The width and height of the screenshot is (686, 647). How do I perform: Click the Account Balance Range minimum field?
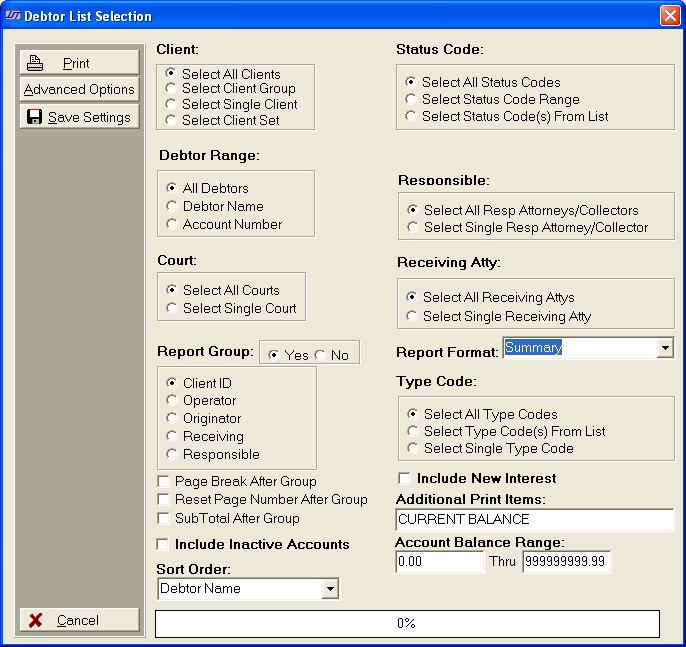coord(439,562)
